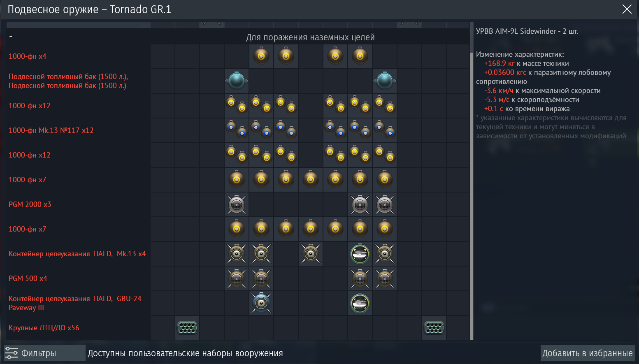Viewport: 639px width, 364px height.
Task: Select the 1000-фн x4 preset row label
Action: [x=28, y=56]
